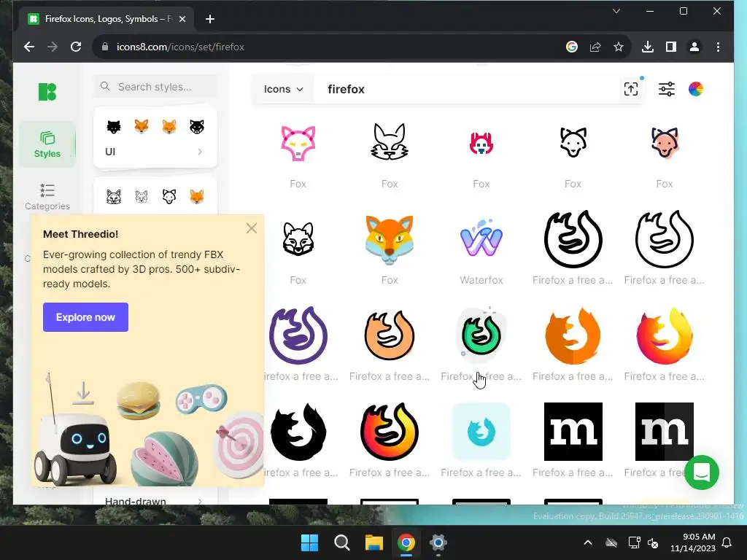Open the Chrome three-dot menu
The width and height of the screenshot is (747, 560).
[718, 47]
